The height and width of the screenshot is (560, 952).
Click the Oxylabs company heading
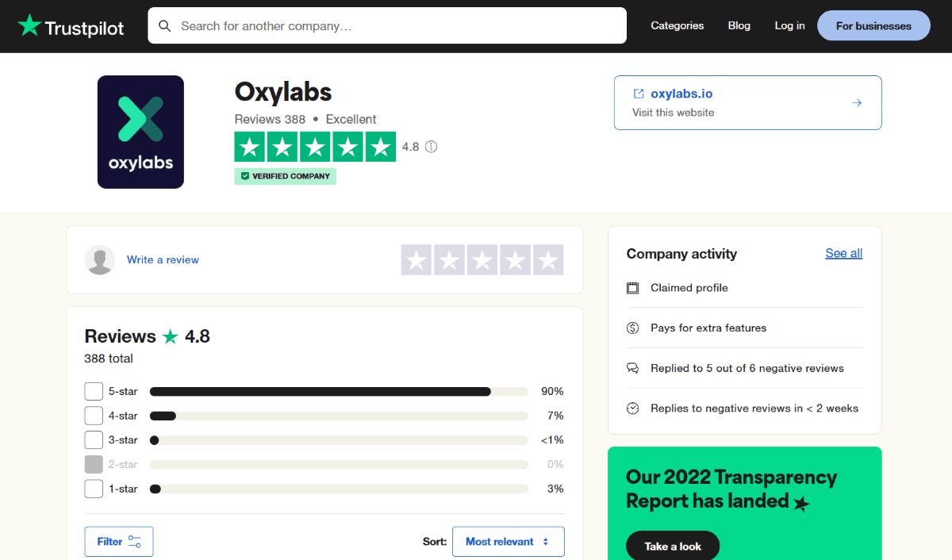coord(283,92)
